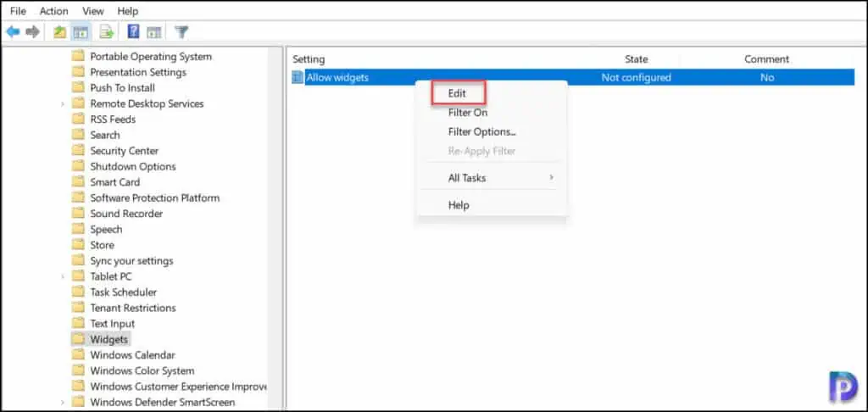Click the Back arrow toolbar icon
868x412 pixels.
[x=13, y=32]
